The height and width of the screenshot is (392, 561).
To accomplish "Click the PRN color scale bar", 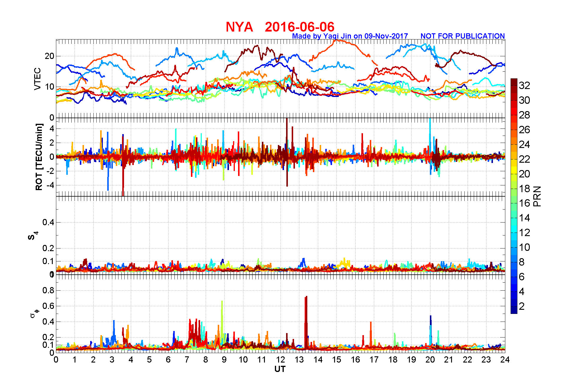I will (514, 196).
